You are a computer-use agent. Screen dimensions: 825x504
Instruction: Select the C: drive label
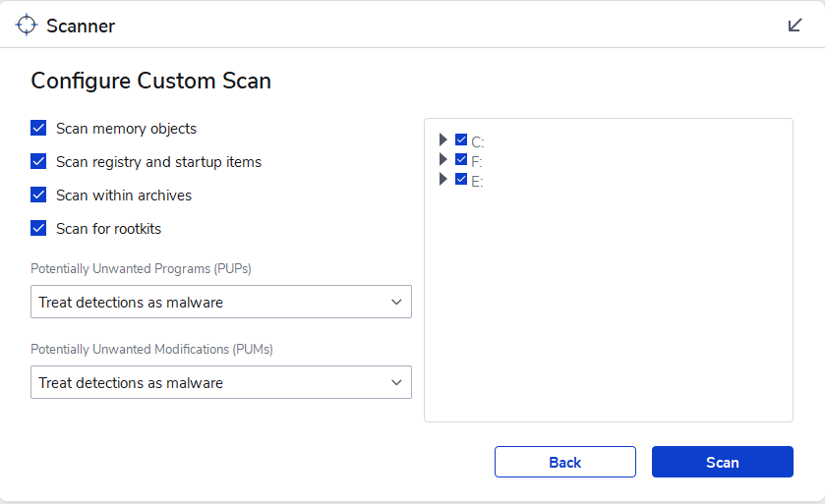point(478,142)
